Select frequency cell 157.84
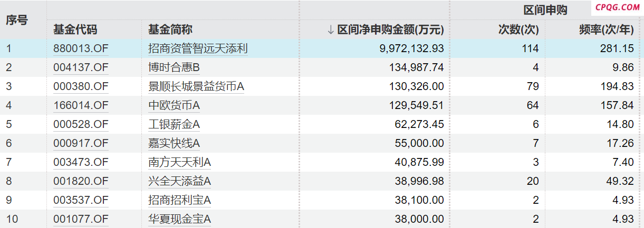Viewport: 644px width, 228px height. (x=618, y=105)
